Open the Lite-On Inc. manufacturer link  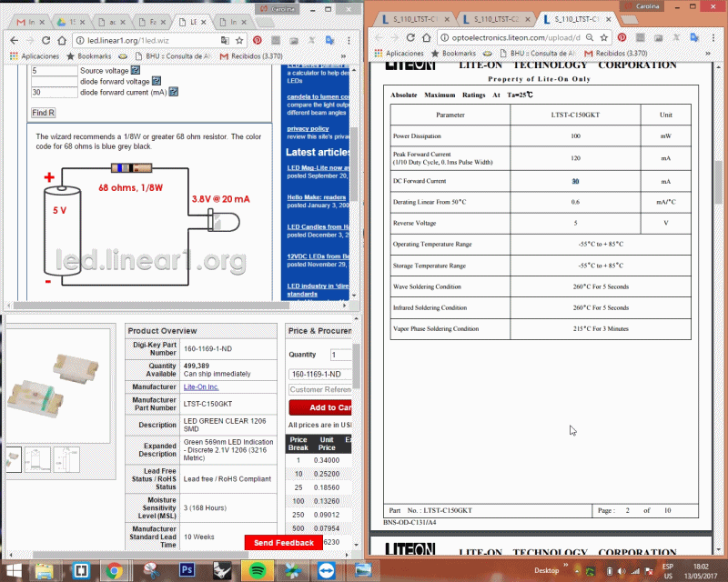200,387
